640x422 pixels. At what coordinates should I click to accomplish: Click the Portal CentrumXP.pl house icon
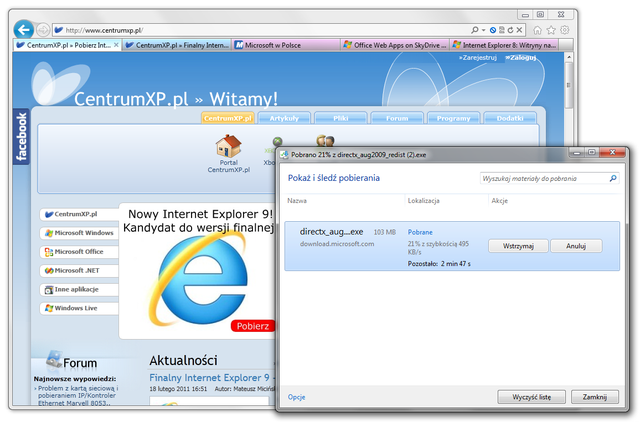click(229, 146)
